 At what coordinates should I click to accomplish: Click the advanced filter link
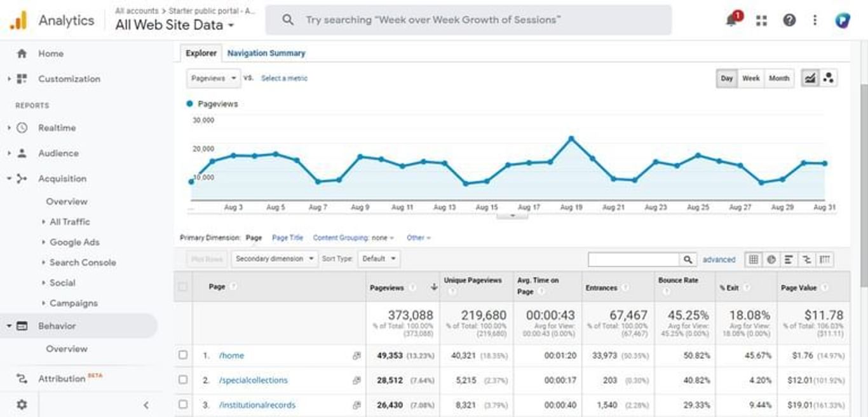(x=719, y=259)
